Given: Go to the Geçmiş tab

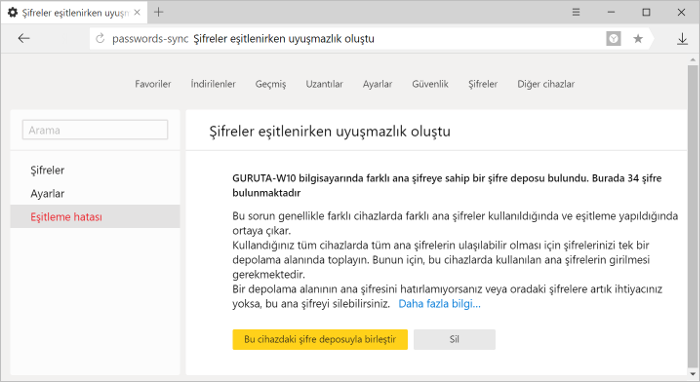Looking at the screenshot, I should pos(271,84).
